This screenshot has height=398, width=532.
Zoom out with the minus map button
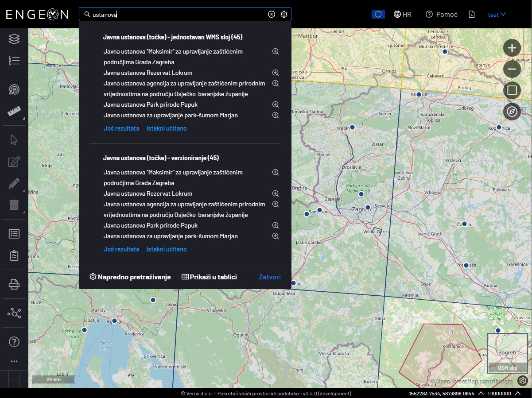[x=512, y=69]
